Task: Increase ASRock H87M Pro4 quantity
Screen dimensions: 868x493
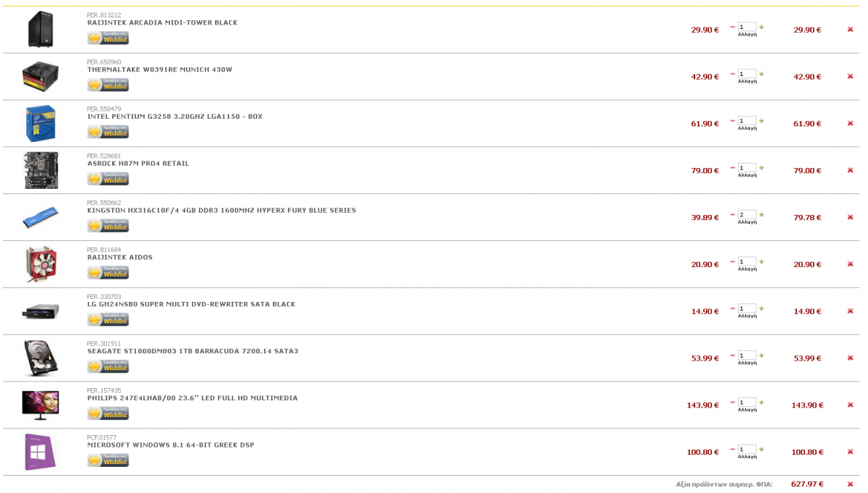Action: point(762,168)
